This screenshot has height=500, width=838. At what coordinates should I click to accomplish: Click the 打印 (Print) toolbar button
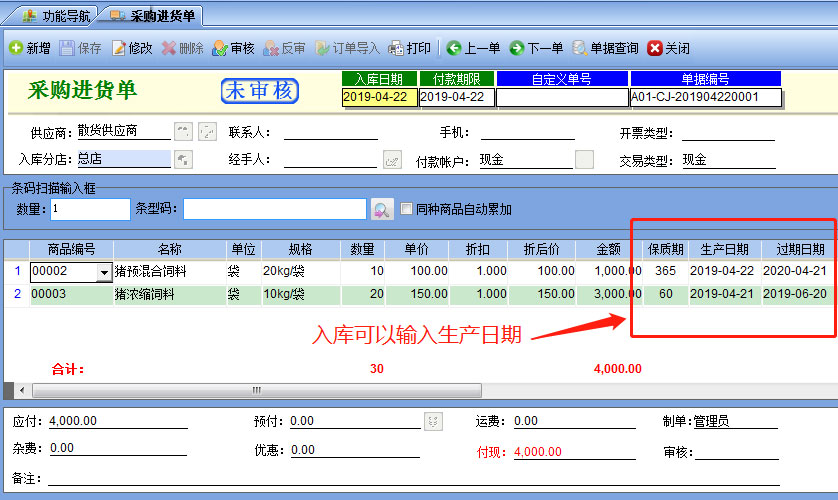point(410,48)
